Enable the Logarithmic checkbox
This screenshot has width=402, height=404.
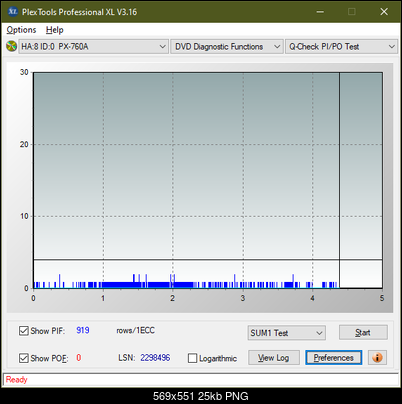192,358
